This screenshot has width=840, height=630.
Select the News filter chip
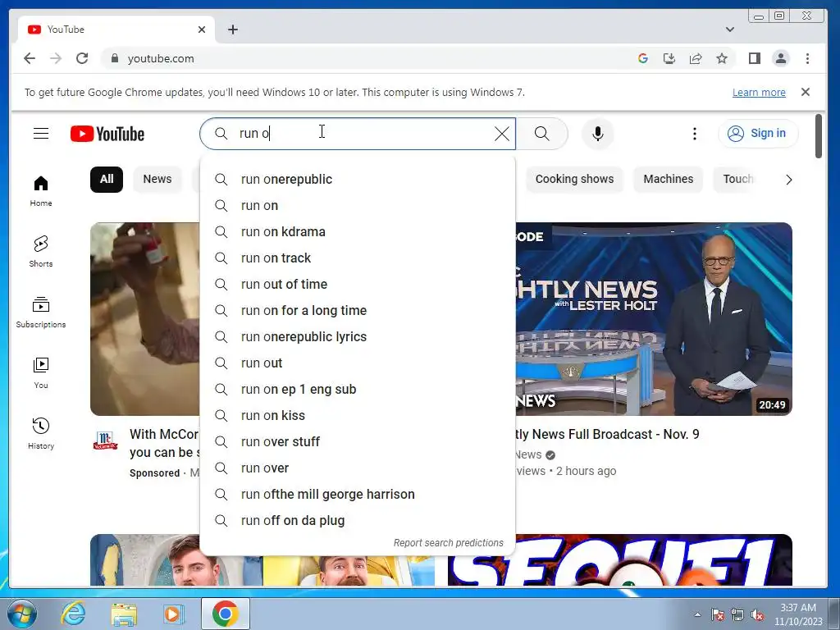click(x=157, y=180)
